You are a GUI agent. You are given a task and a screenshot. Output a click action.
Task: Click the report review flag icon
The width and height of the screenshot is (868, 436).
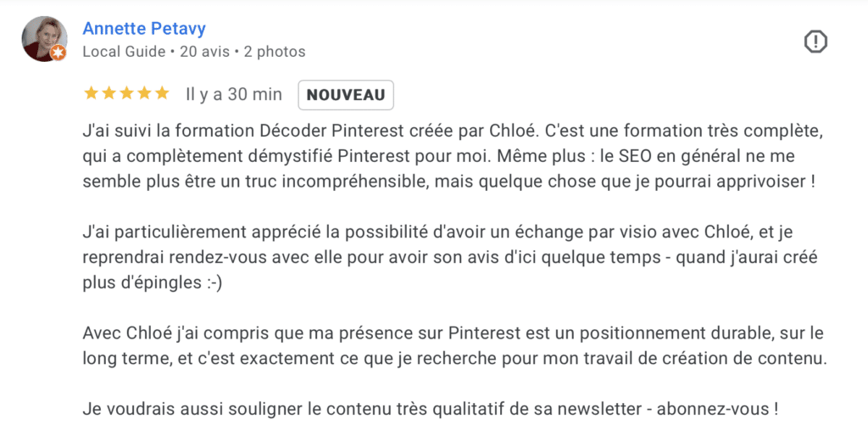click(815, 42)
